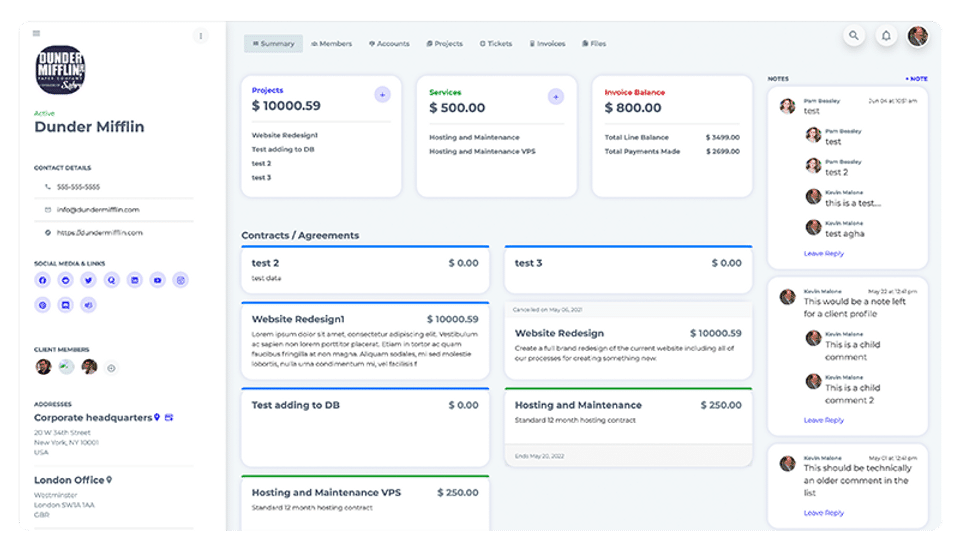Add a new note with '+ NOTE'

(917, 79)
